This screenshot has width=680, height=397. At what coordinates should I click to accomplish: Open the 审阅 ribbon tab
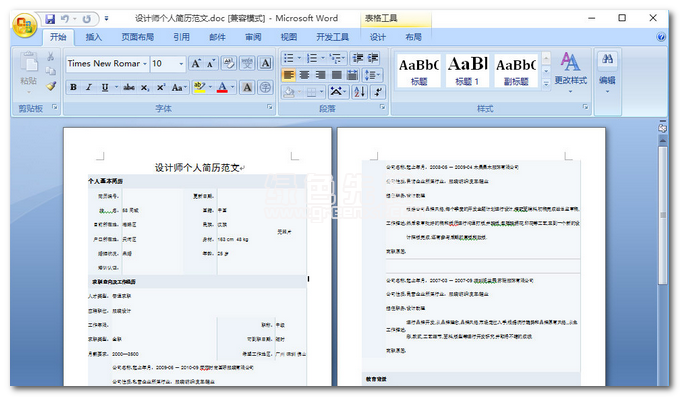tap(253, 37)
